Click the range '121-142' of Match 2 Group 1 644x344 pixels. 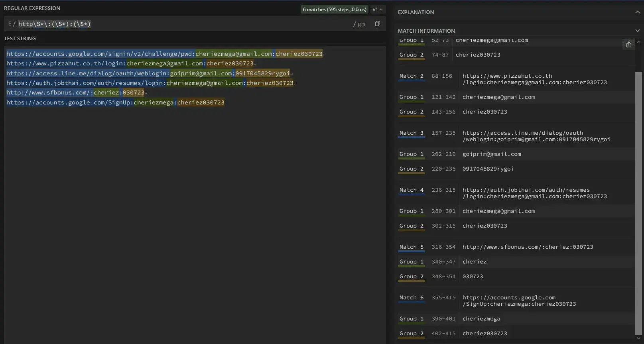point(443,97)
